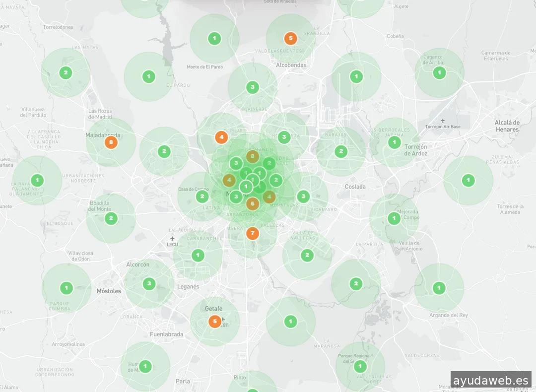Expand the orange 7 cluster below Usera

(253, 233)
